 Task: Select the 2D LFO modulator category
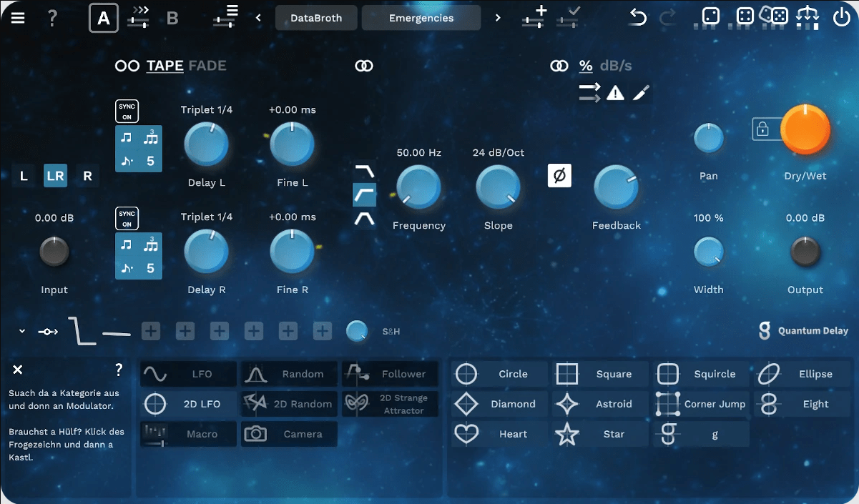coord(189,404)
